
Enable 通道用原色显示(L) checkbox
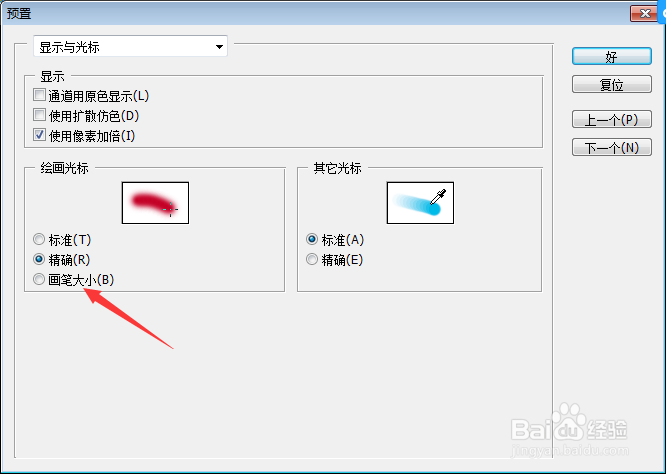coord(40,95)
